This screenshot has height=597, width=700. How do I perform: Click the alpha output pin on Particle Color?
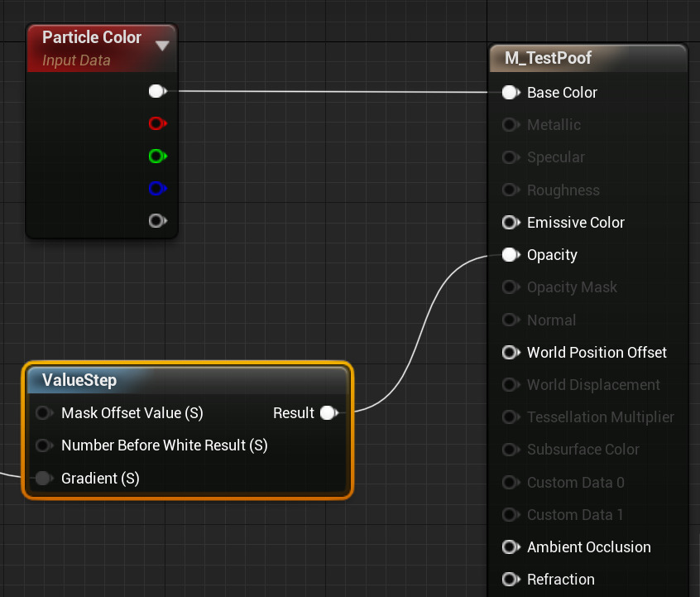(x=156, y=221)
